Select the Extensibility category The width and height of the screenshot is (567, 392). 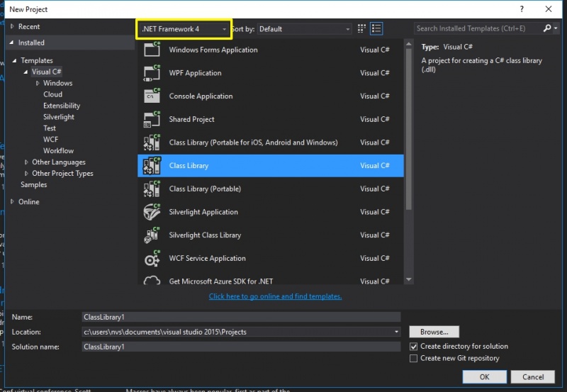tap(62, 106)
